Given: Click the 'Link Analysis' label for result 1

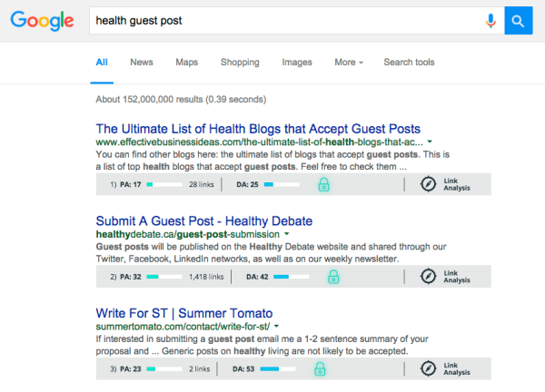Looking at the screenshot, I should (x=457, y=184).
